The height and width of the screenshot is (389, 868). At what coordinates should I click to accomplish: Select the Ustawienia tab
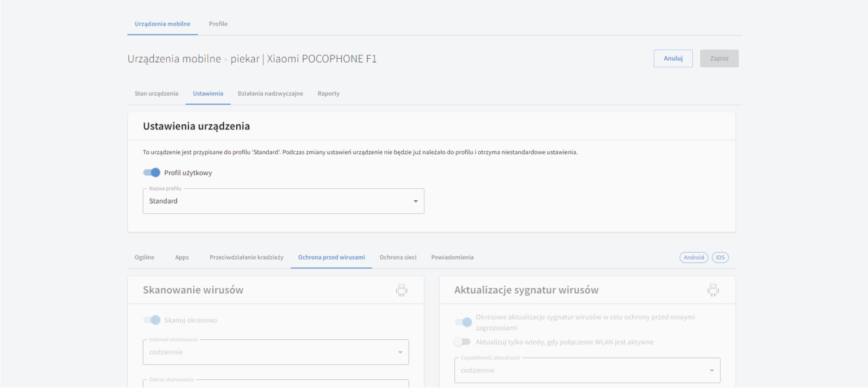[x=208, y=93]
